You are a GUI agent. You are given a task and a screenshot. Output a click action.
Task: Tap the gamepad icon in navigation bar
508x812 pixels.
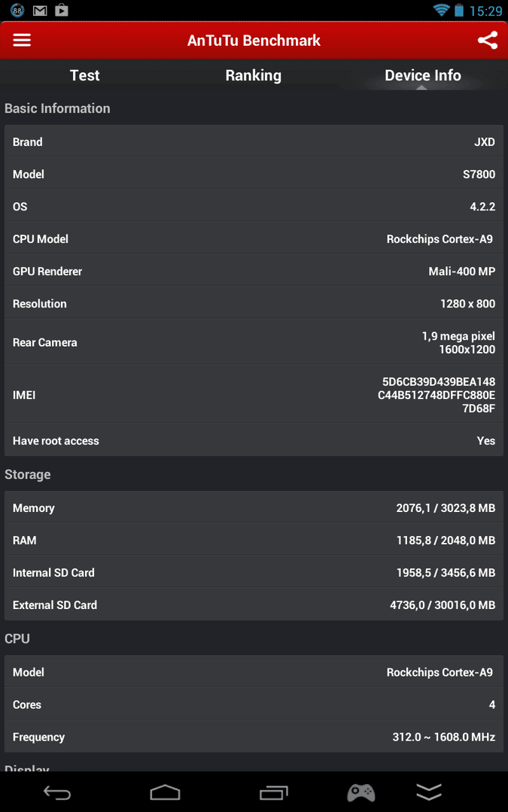click(360, 792)
